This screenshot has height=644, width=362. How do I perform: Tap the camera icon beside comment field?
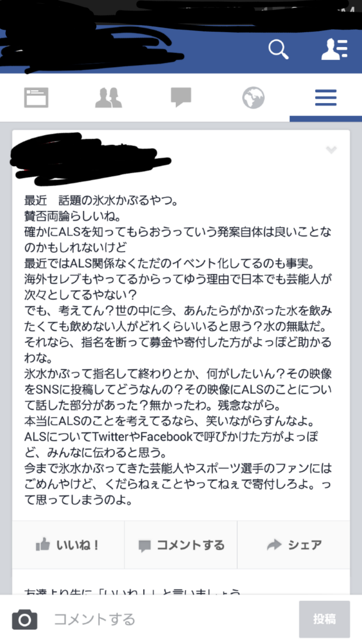coord(25,620)
